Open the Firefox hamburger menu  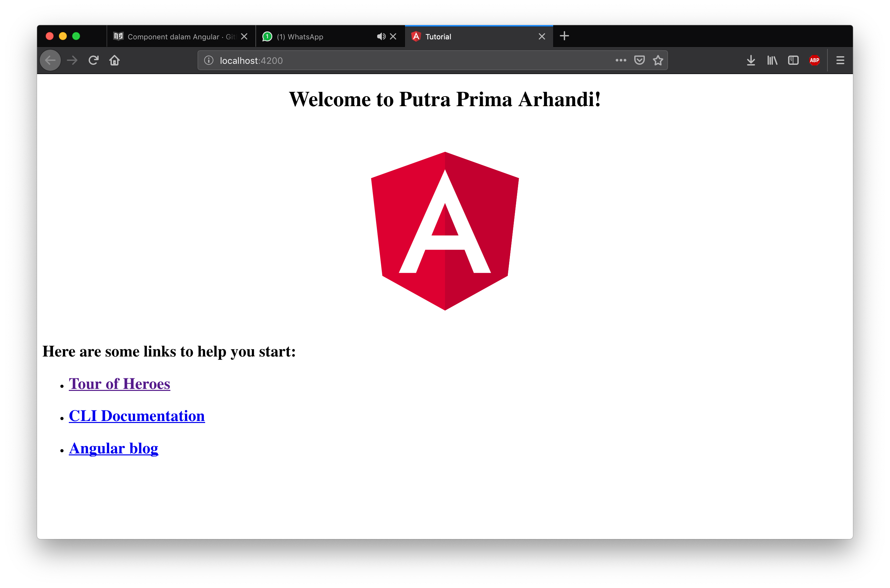pyautogui.click(x=840, y=61)
